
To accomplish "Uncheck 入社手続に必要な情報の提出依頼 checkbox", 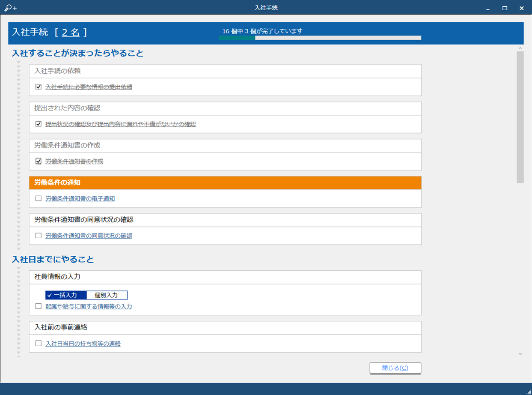I will 39,87.
